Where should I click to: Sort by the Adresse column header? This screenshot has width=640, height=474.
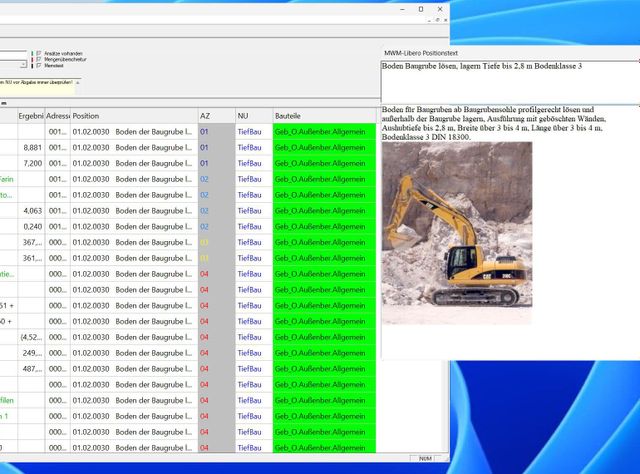click(58, 116)
